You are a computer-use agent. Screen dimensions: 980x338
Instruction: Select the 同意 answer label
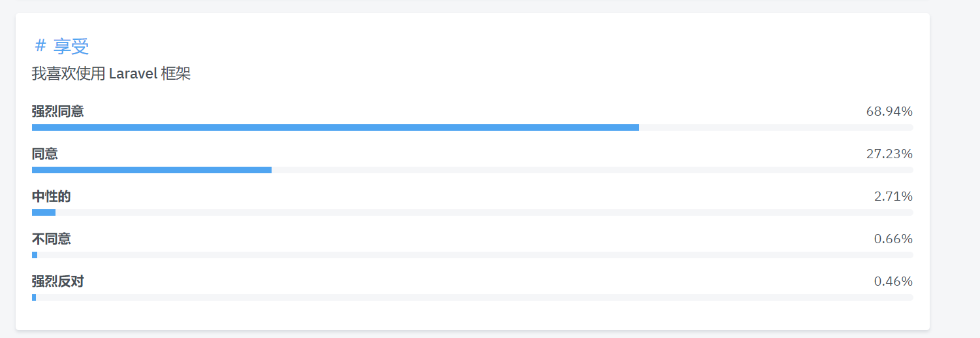click(x=45, y=154)
